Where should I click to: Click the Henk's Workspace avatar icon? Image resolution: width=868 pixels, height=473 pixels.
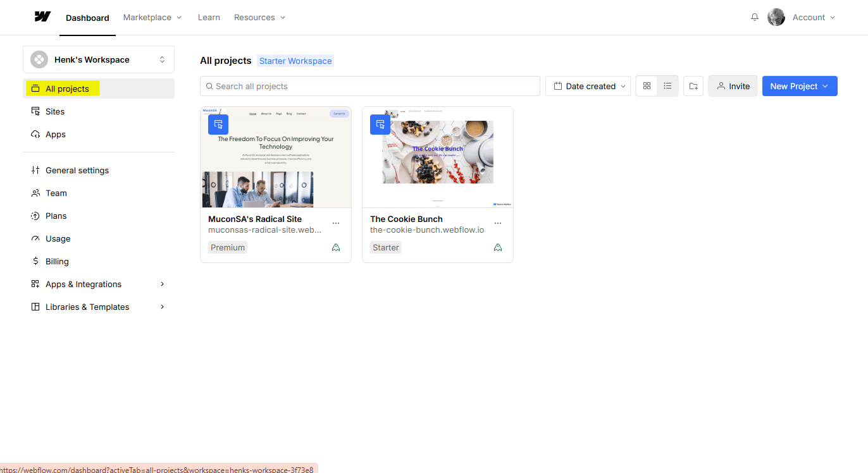39,59
